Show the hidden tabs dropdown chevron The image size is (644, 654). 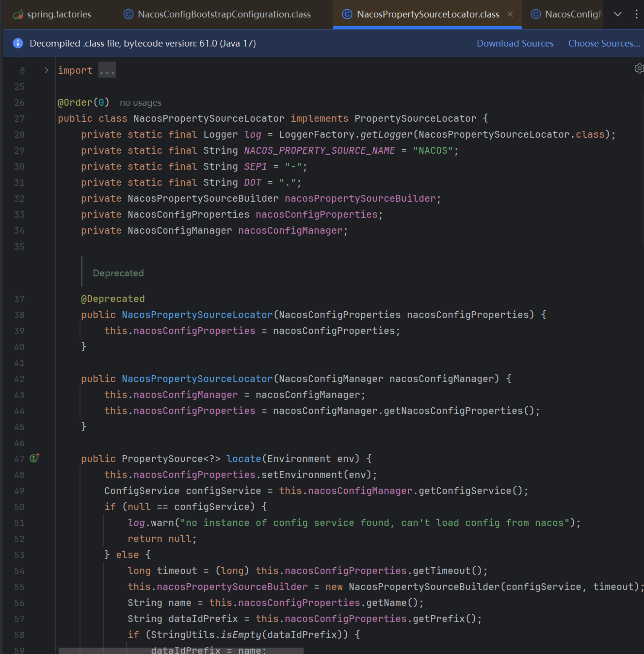point(618,14)
